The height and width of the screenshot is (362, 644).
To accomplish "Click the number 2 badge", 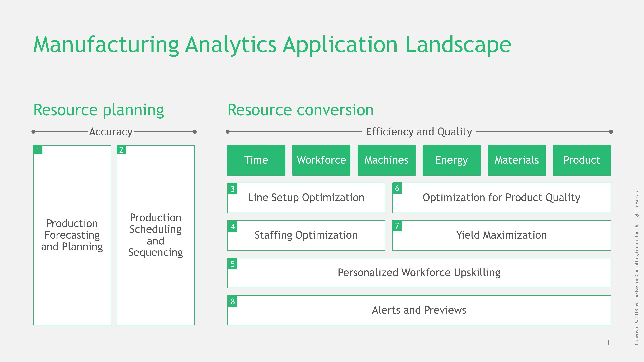I will [x=121, y=150].
